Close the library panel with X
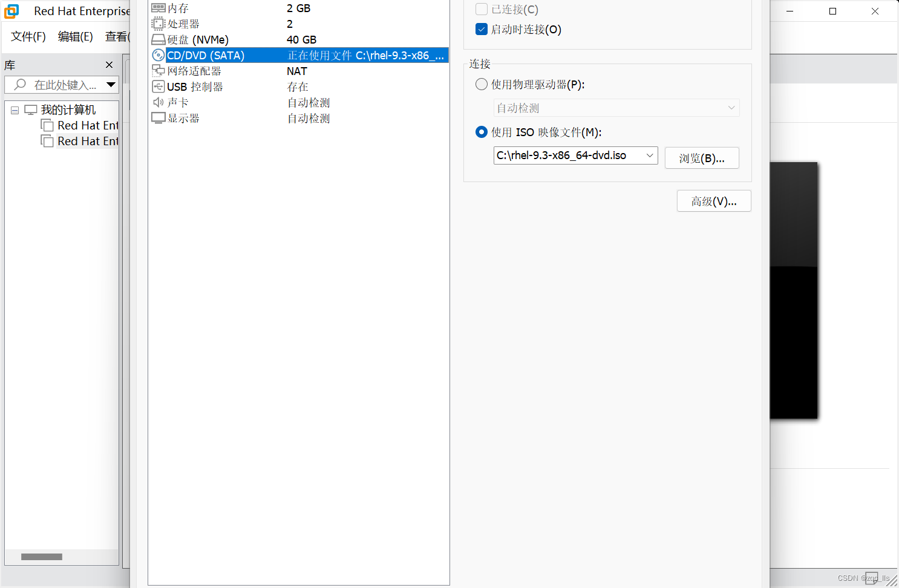Screen dimensions: 899x588 pos(109,65)
